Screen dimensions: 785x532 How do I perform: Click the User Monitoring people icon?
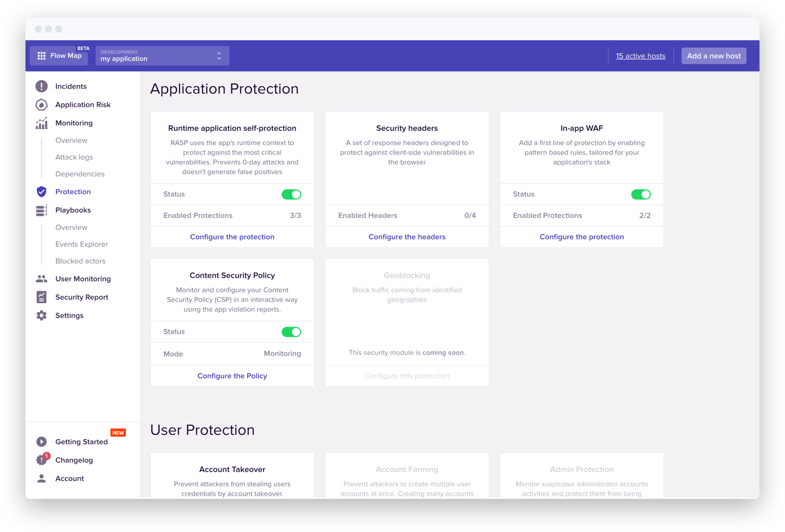point(41,279)
